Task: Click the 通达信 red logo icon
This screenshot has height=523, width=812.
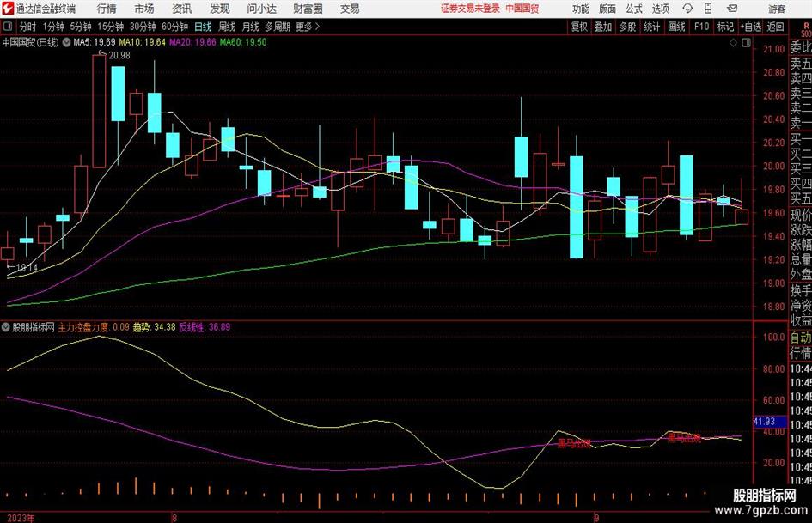Action: 8,9
